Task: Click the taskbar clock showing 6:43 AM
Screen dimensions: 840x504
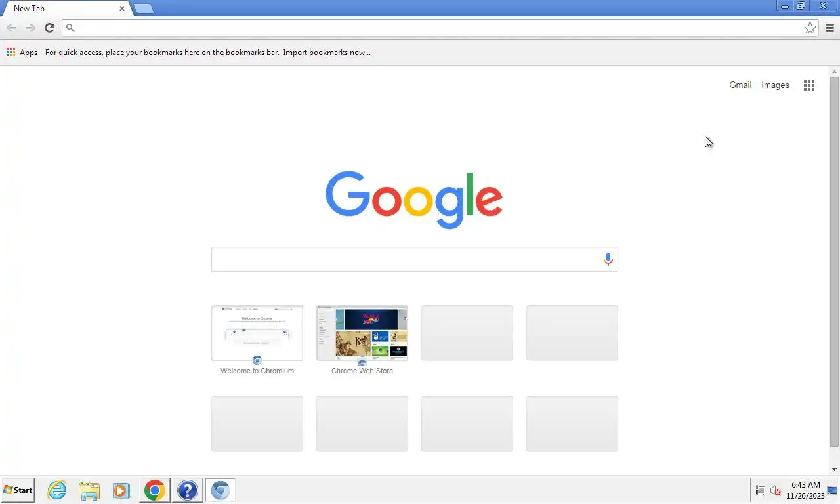Action: click(805, 490)
